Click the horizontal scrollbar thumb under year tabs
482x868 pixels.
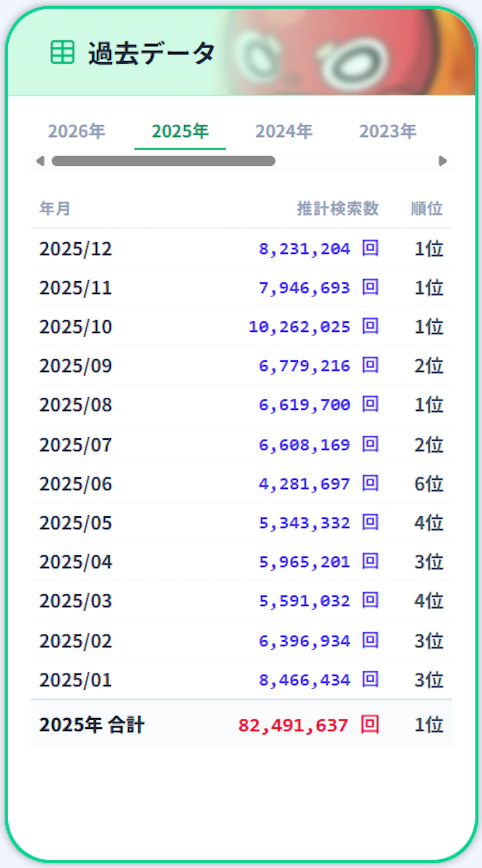tap(163, 161)
